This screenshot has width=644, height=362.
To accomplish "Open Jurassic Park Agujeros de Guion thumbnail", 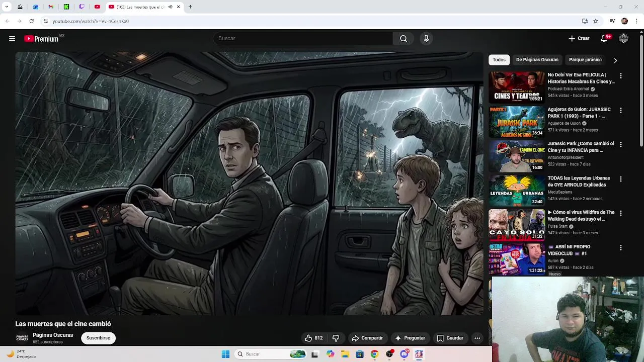I will tap(517, 121).
